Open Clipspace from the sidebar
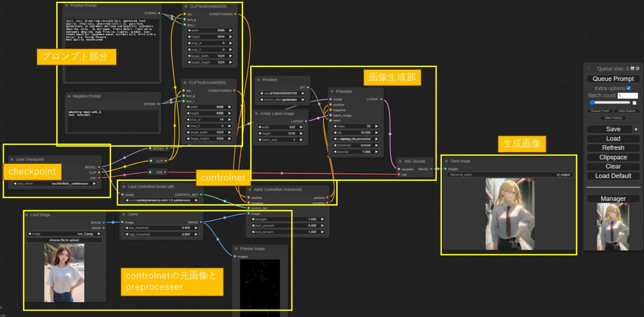This screenshot has width=644, height=317. tap(613, 157)
